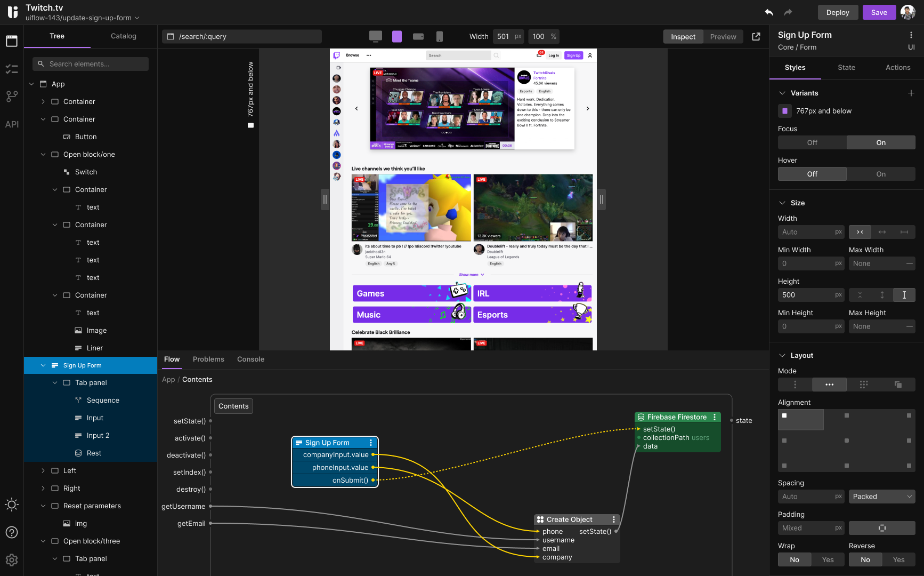The height and width of the screenshot is (576, 924).
Task: Turn Focus state On
Action: click(881, 142)
